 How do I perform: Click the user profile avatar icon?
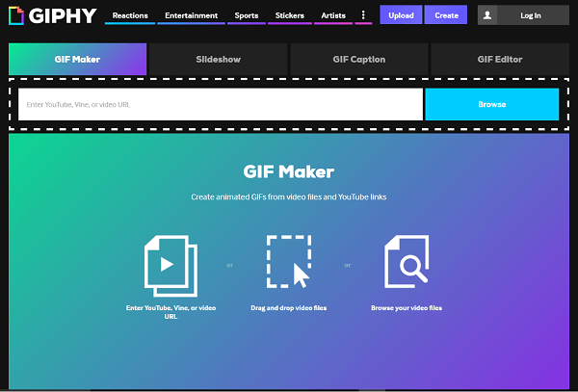coord(487,15)
